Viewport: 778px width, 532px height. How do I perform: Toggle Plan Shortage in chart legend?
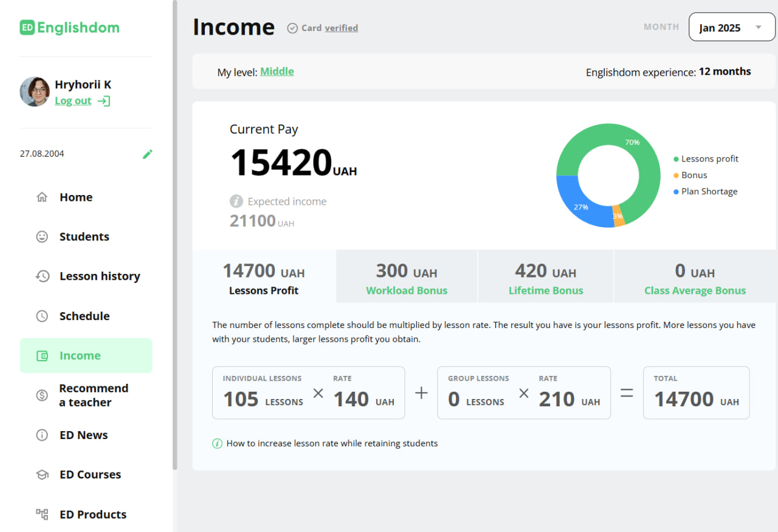[709, 192]
